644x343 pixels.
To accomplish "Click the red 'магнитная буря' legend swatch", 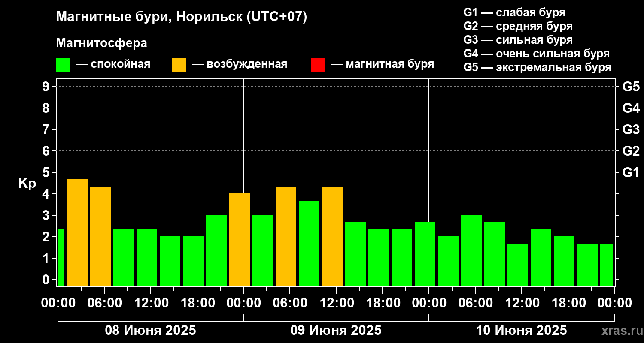I will tap(318, 65).
